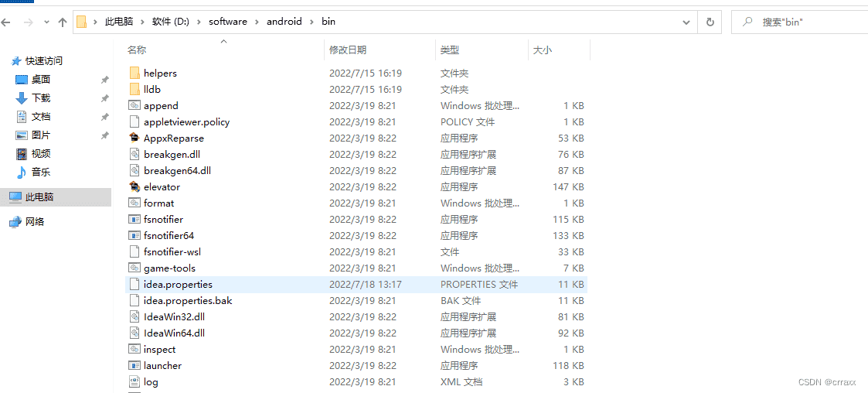Expand chevron after 软件 (D:) in path
868x393 pixels.
198,22
